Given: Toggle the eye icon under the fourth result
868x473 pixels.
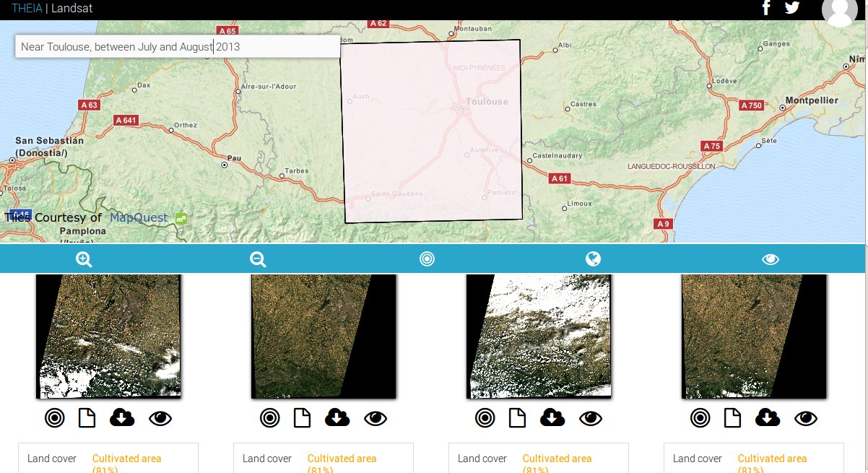Looking at the screenshot, I should pos(805,418).
